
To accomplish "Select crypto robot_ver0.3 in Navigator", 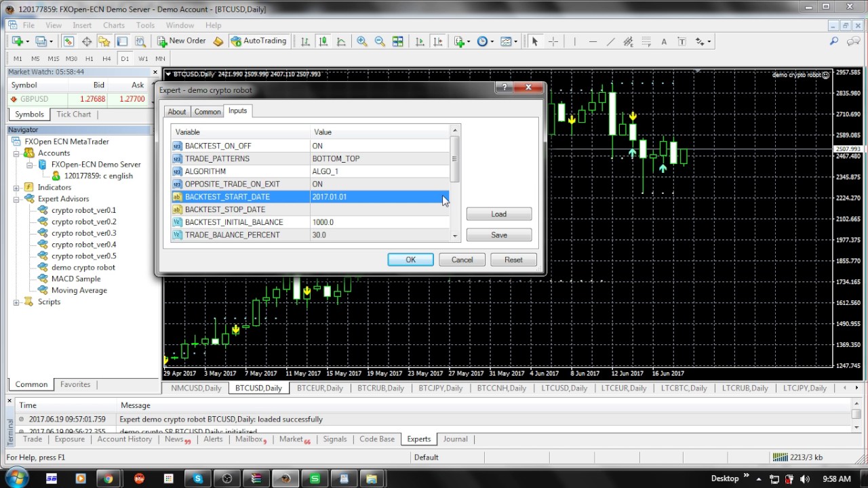I will tap(83, 233).
